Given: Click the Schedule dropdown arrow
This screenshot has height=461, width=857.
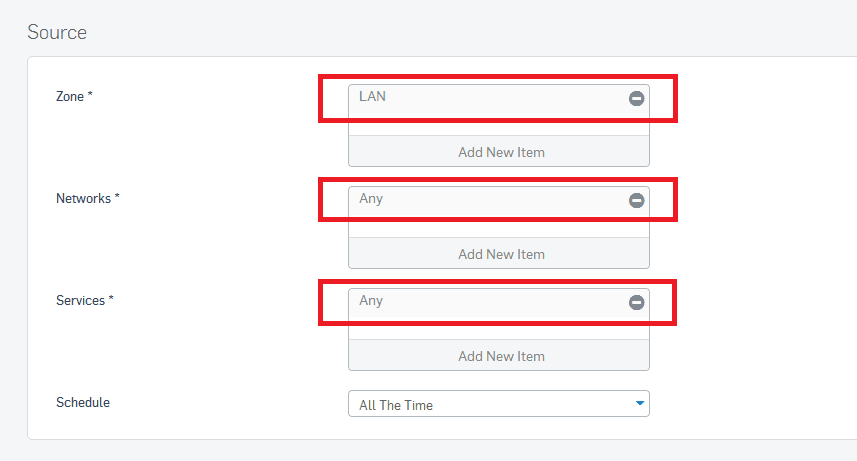Looking at the screenshot, I should click(639, 404).
